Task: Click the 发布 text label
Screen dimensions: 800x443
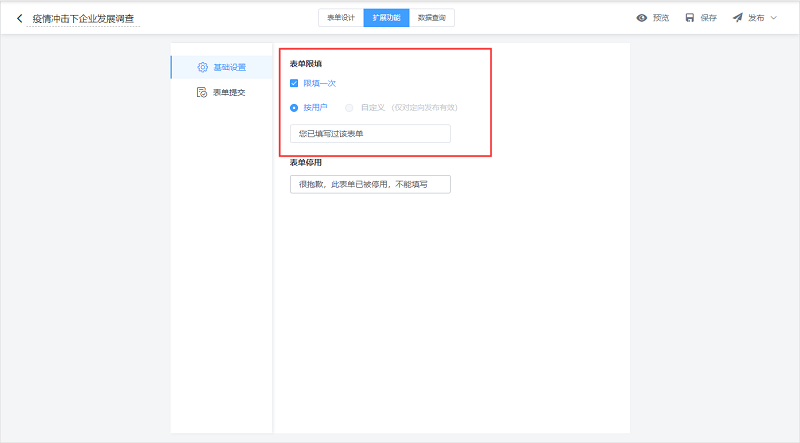Action: click(756, 18)
